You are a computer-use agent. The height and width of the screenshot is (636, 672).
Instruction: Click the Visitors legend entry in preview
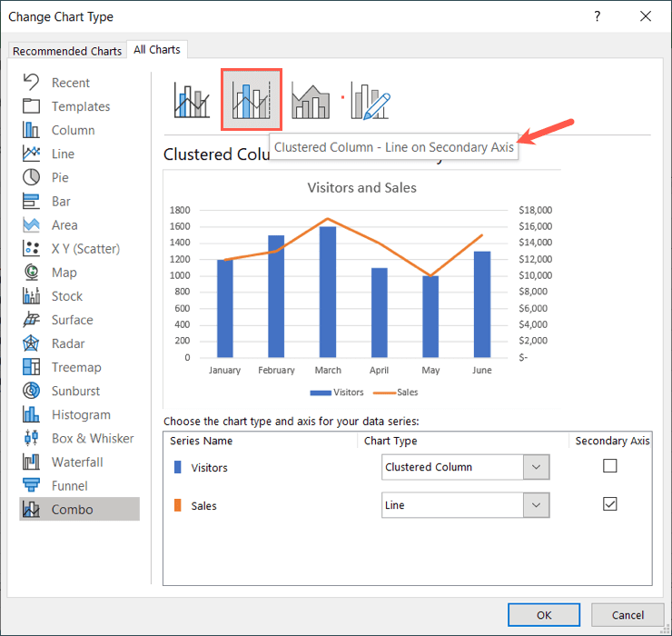(336, 392)
